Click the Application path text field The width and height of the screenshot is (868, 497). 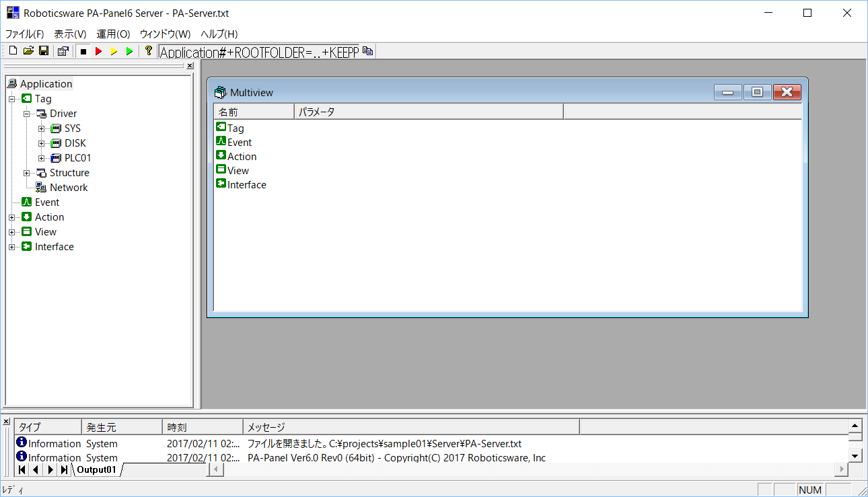coord(259,52)
